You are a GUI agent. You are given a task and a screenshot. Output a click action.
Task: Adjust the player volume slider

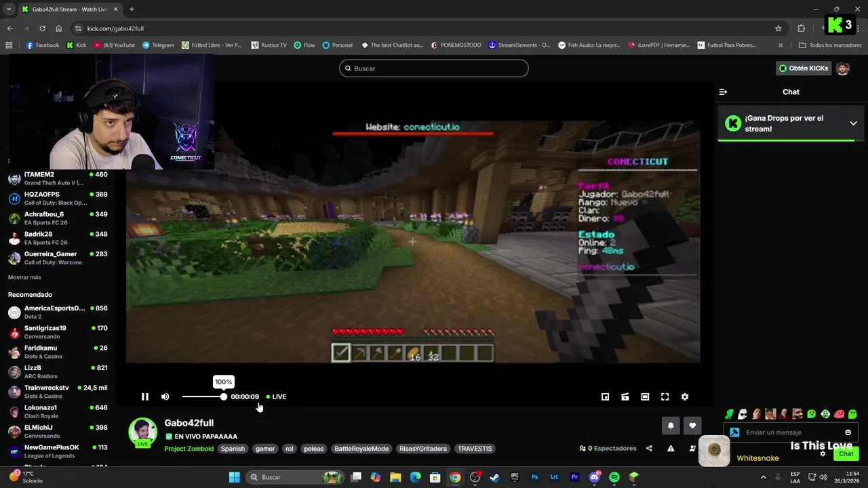(204, 396)
